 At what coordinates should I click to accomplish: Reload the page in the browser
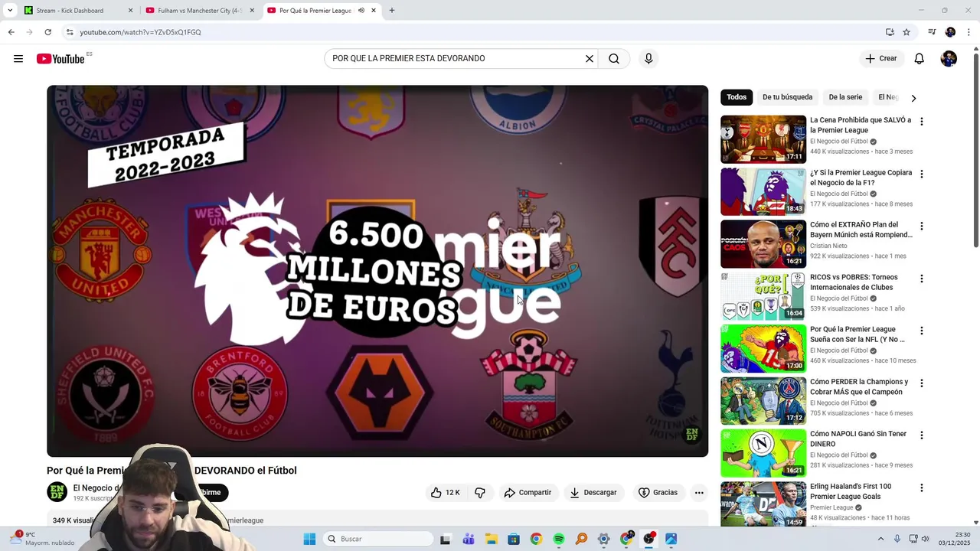pos(47,32)
